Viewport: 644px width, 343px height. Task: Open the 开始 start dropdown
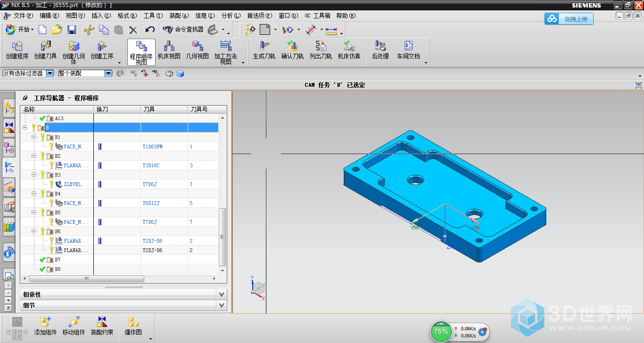point(19,30)
